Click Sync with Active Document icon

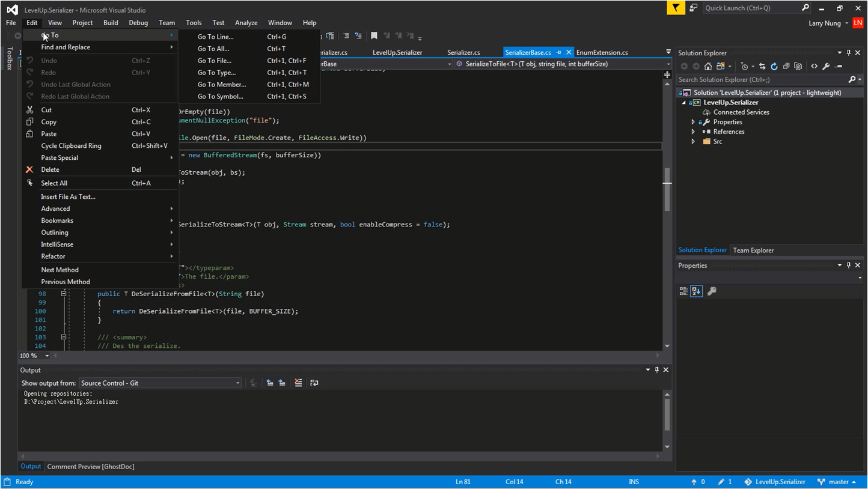pos(762,66)
